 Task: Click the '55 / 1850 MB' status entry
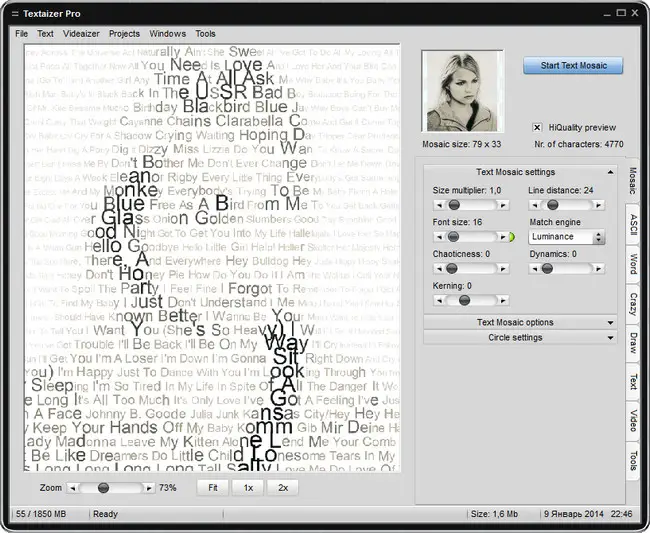click(x=41, y=514)
